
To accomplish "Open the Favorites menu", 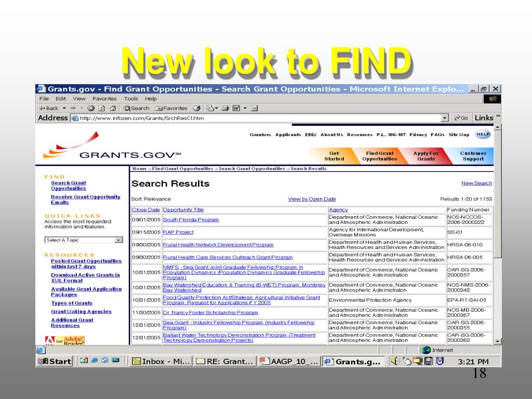I will [x=104, y=99].
